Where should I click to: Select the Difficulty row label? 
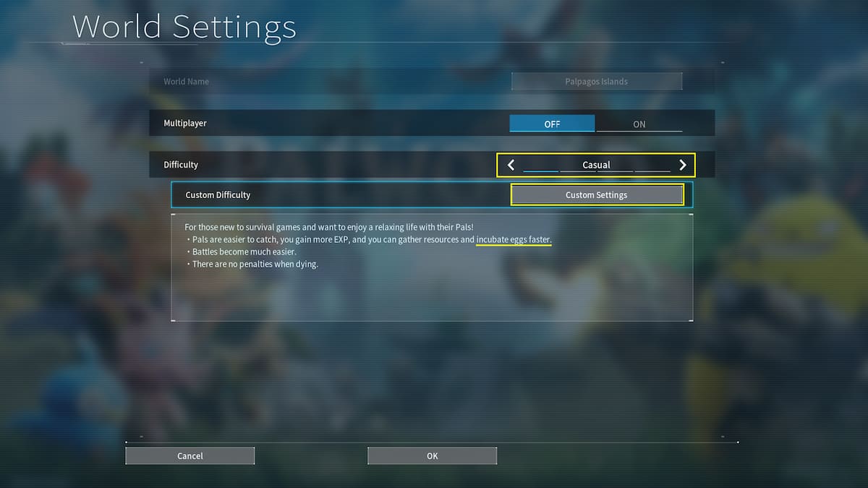click(181, 165)
